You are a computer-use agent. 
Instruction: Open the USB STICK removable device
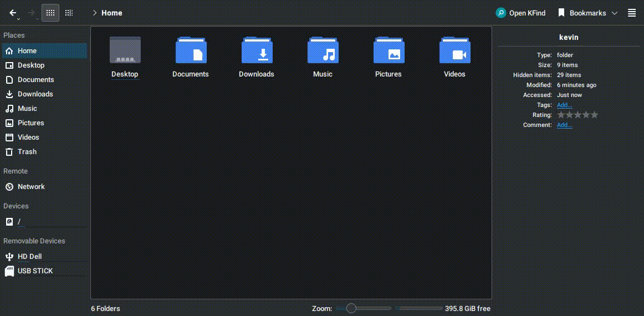(x=44, y=271)
